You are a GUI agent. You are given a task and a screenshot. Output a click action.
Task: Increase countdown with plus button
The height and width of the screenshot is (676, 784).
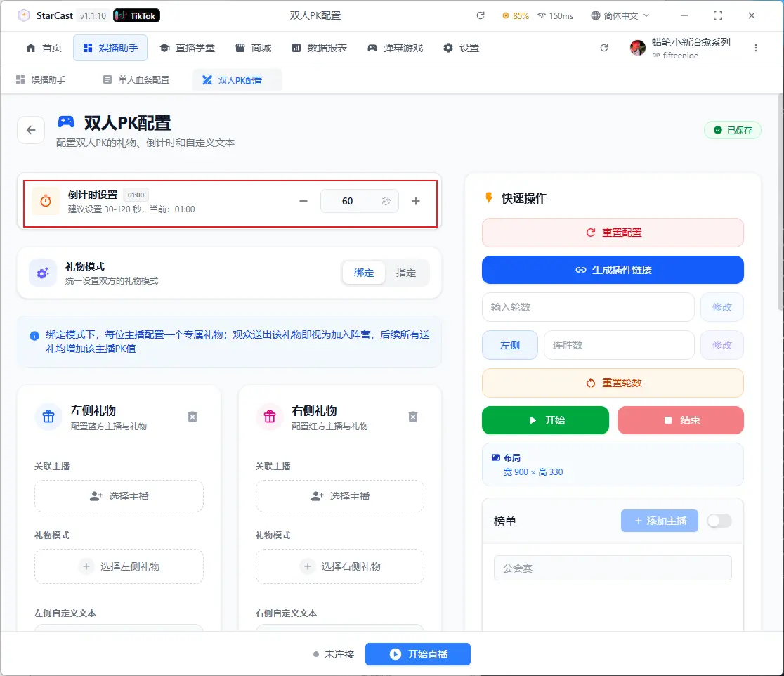pyautogui.click(x=416, y=201)
